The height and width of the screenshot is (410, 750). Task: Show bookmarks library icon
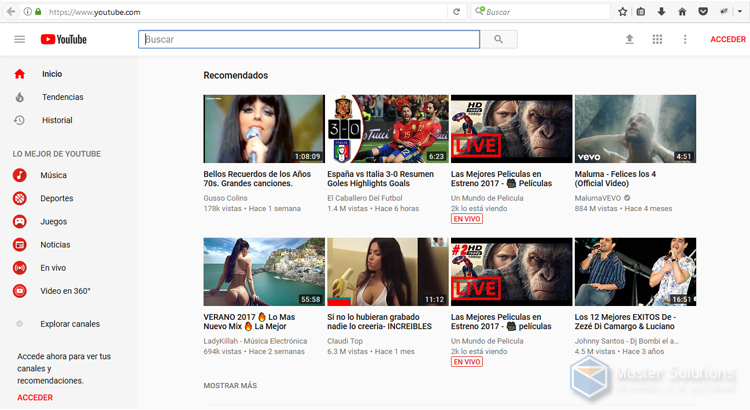(x=641, y=12)
